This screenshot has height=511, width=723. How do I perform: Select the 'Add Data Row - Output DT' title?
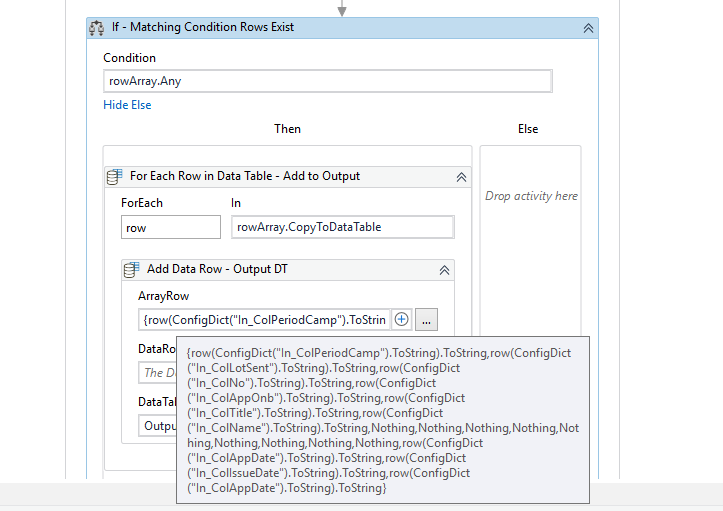point(218,270)
